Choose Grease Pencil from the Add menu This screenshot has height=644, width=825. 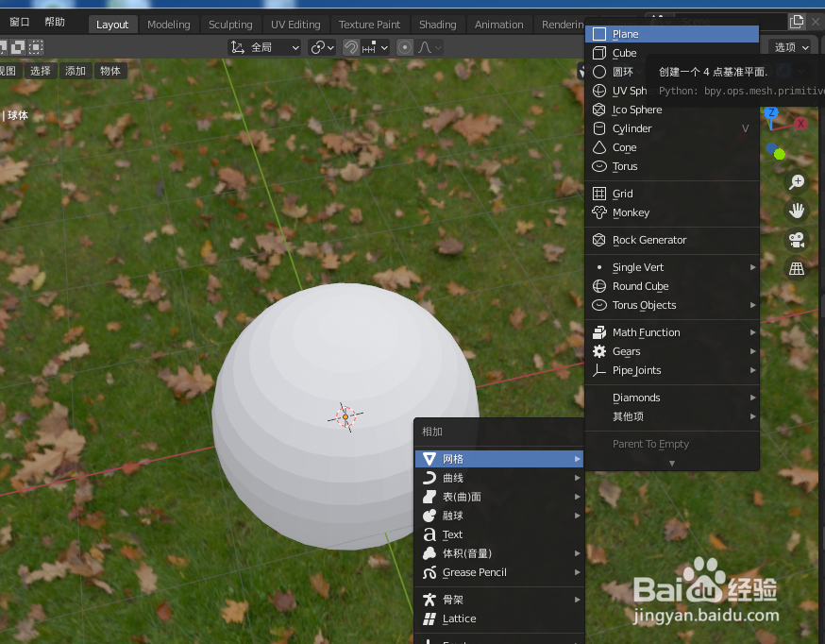(472, 572)
